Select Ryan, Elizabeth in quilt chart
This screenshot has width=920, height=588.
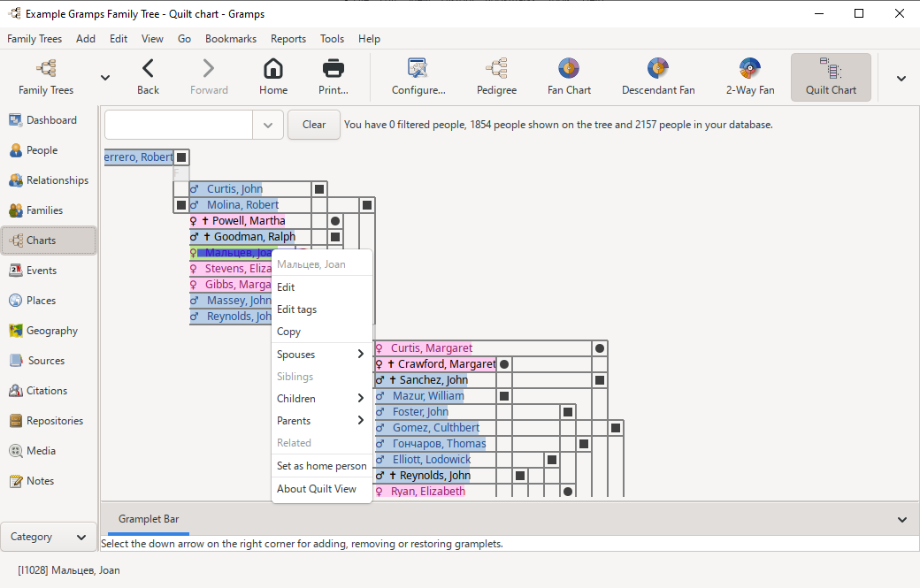pyautogui.click(x=428, y=492)
